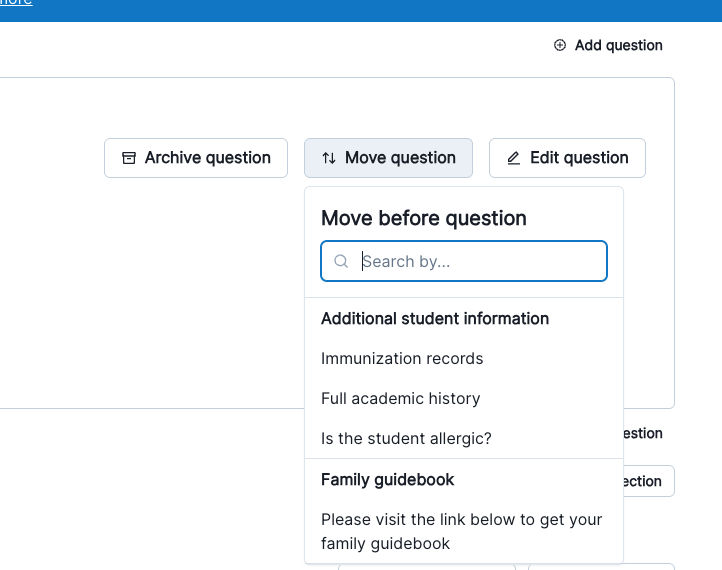722x570 pixels.
Task: Click the 'Family guidebook' section header
Action: pos(387,479)
